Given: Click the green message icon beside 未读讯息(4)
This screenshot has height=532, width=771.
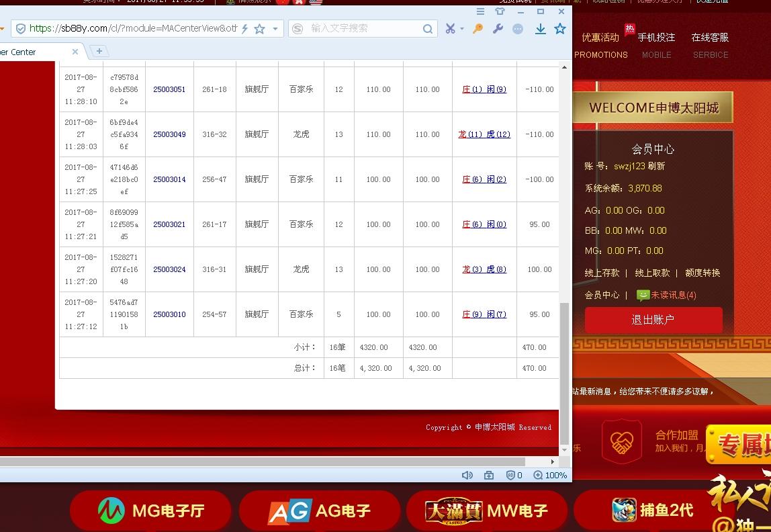Looking at the screenshot, I should click(x=642, y=295).
